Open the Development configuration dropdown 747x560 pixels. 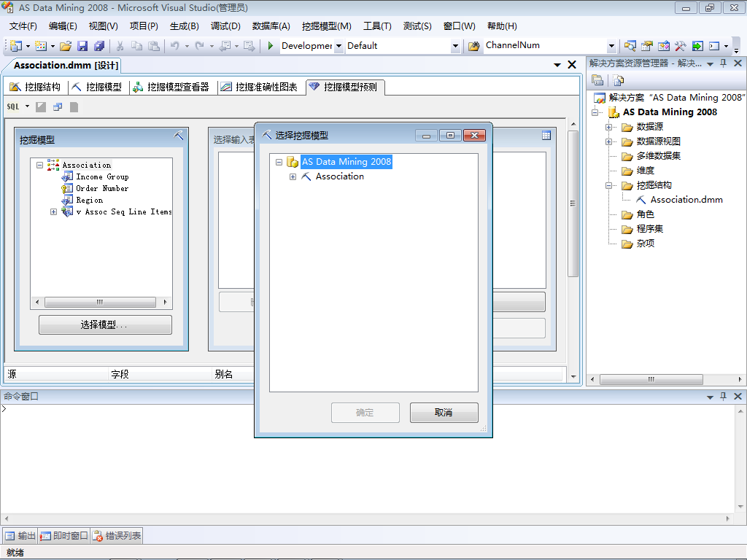[x=338, y=46]
